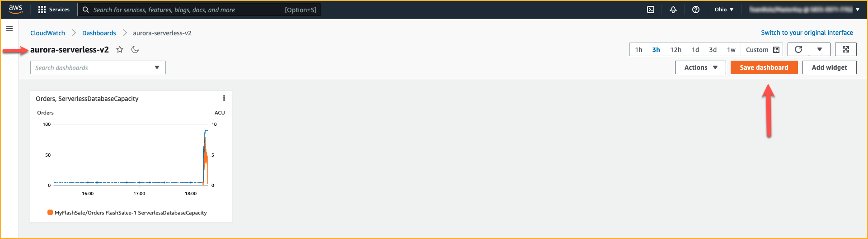Click Switch to your original interface link
868x239 pixels.
pos(807,33)
